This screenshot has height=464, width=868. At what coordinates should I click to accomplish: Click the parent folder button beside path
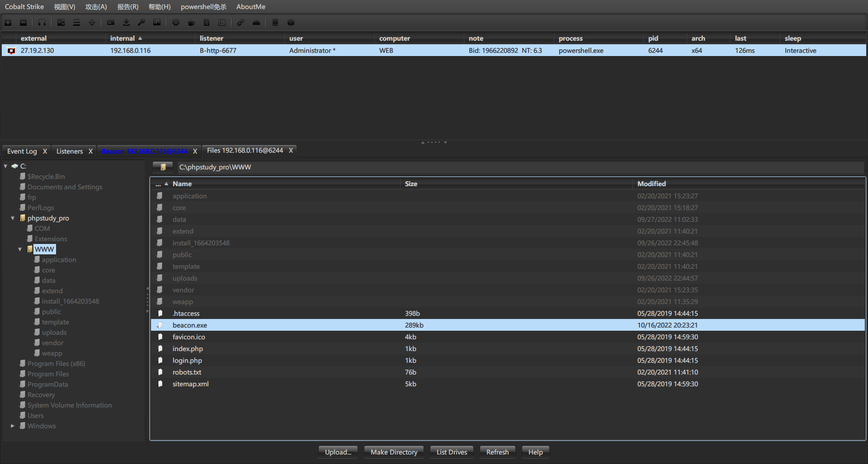(x=163, y=167)
